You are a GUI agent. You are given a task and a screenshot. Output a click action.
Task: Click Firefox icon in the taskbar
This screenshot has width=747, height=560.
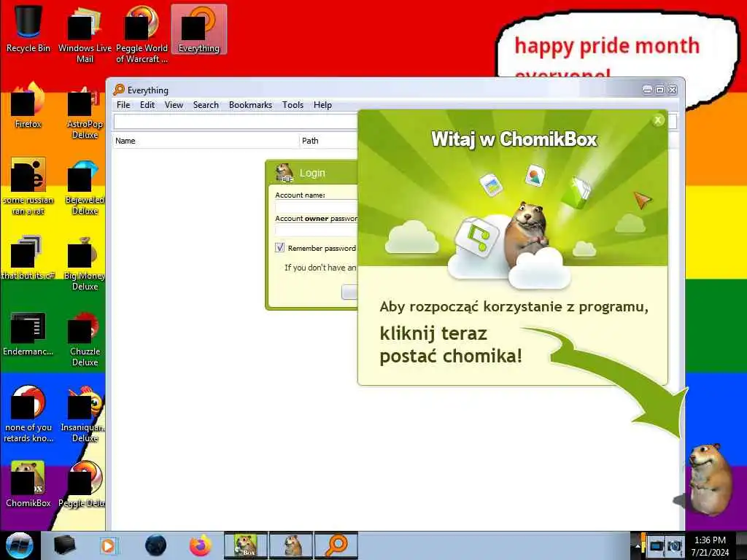[x=201, y=545]
